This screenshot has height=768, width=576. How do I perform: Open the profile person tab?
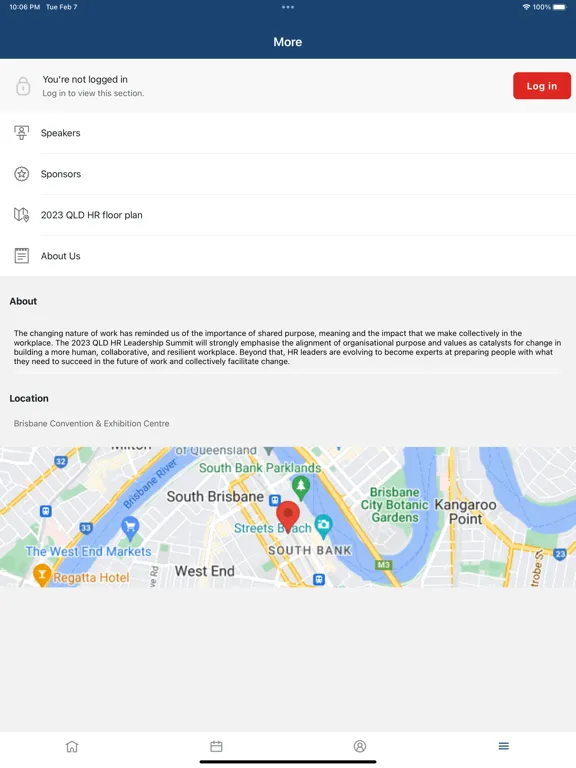[x=360, y=746]
